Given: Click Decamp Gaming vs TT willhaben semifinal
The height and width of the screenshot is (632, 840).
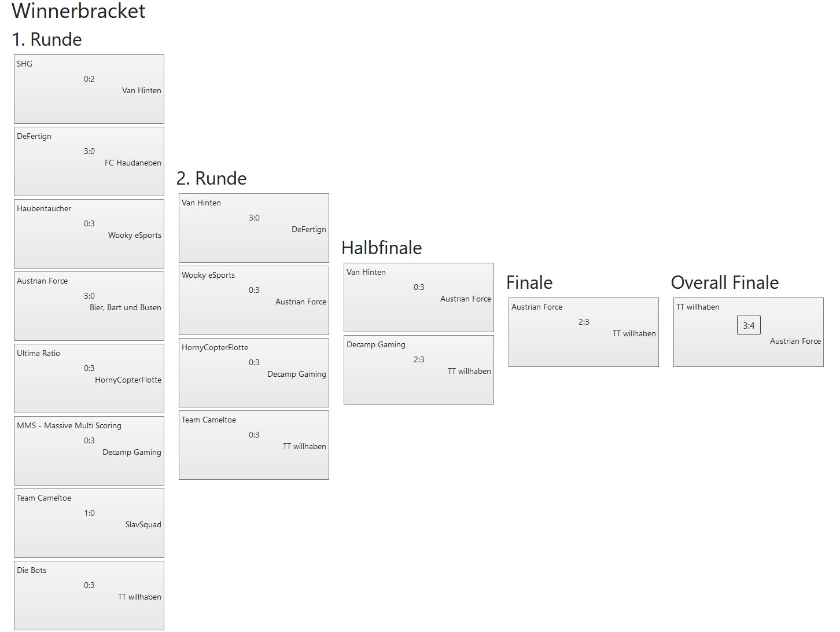Looking at the screenshot, I should click(x=418, y=370).
